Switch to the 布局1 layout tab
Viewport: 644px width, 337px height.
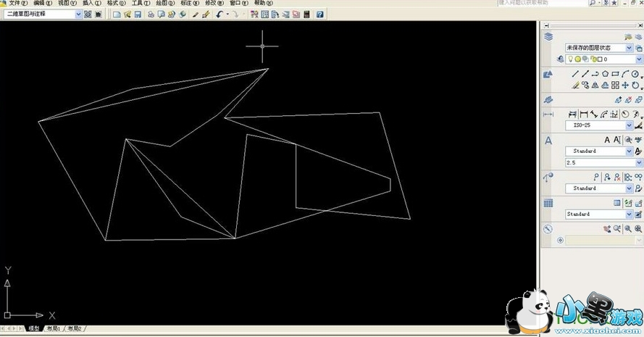click(53, 329)
